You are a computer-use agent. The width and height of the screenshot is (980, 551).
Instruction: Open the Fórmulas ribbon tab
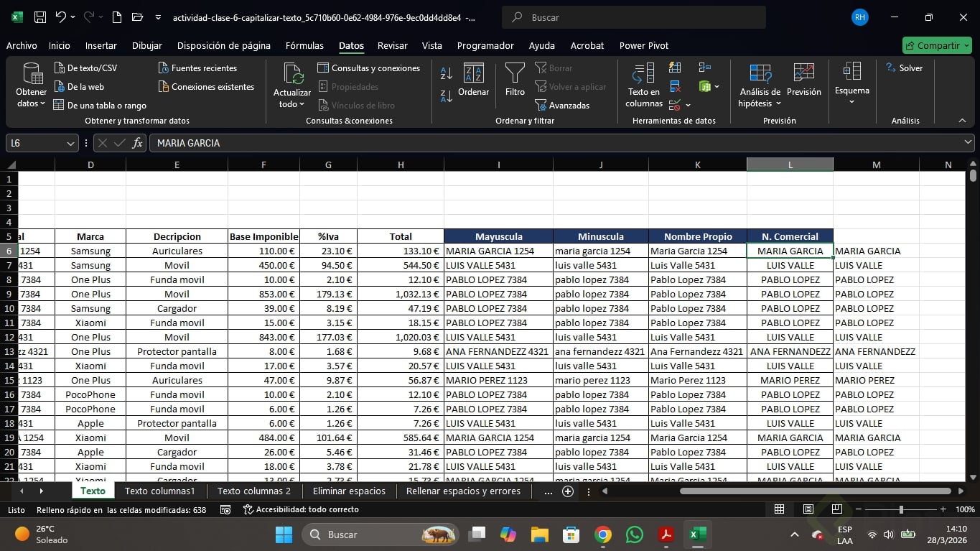tap(304, 45)
